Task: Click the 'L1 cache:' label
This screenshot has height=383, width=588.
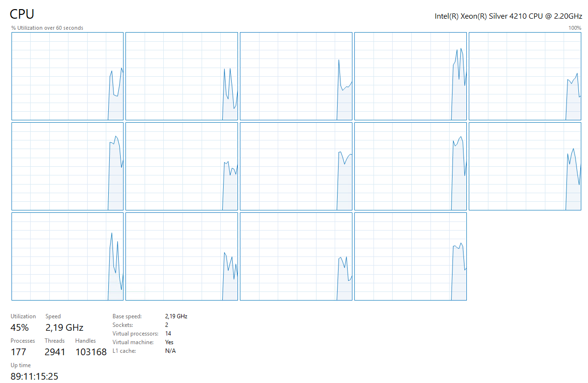Action: (x=124, y=351)
